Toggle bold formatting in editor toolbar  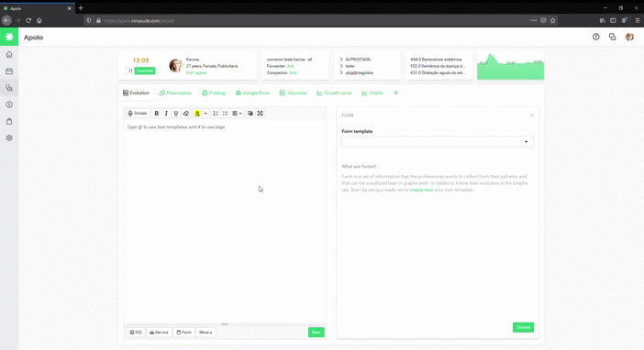pyautogui.click(x=157, y=114)
